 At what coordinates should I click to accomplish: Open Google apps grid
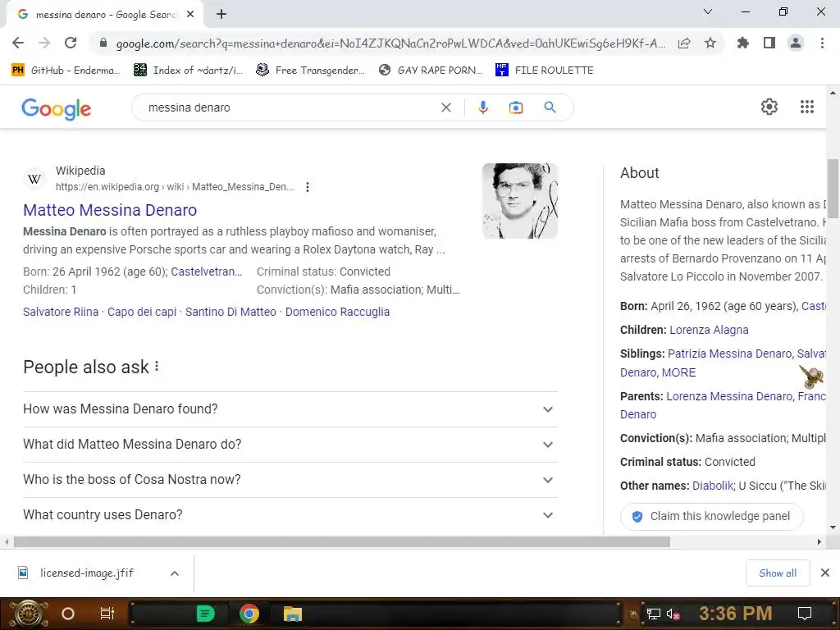tap(807, 107)
